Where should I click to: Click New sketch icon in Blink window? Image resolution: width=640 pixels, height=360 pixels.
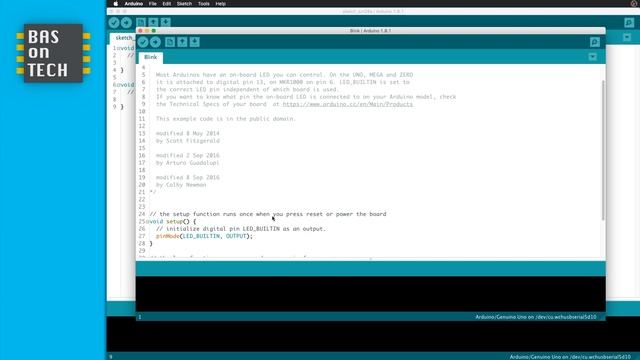(170, 42)
